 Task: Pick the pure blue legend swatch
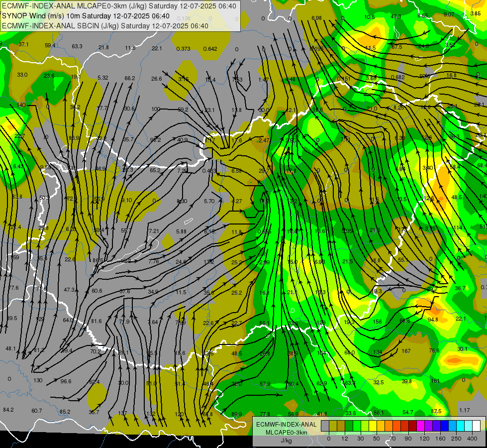point(445,426)
